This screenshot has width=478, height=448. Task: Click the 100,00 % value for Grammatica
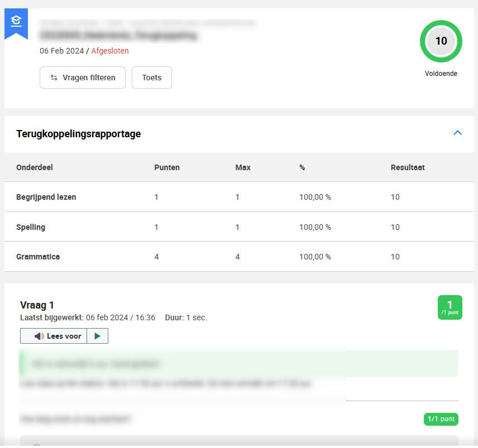[315, 257]
